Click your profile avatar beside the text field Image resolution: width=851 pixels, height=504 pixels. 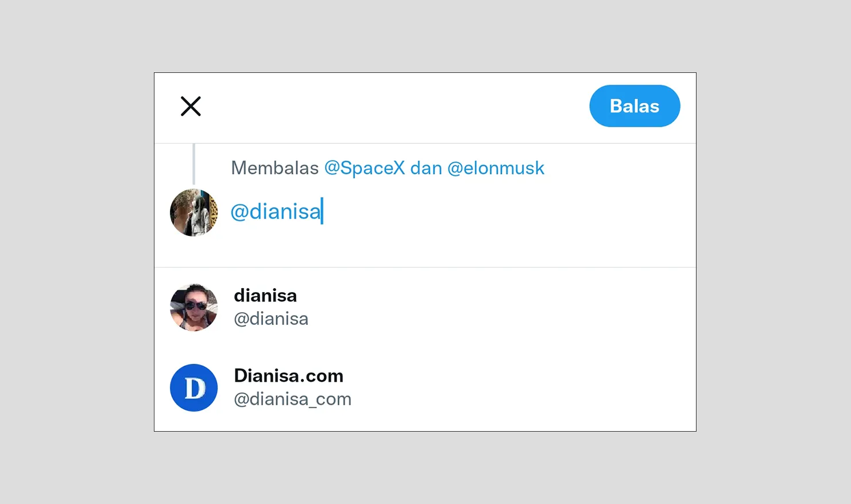click(194, 212)
